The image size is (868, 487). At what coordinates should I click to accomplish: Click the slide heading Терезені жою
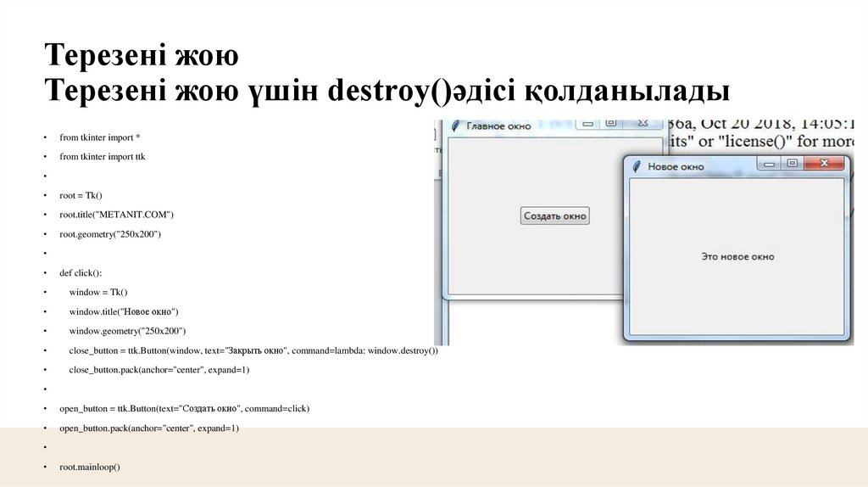142,54
